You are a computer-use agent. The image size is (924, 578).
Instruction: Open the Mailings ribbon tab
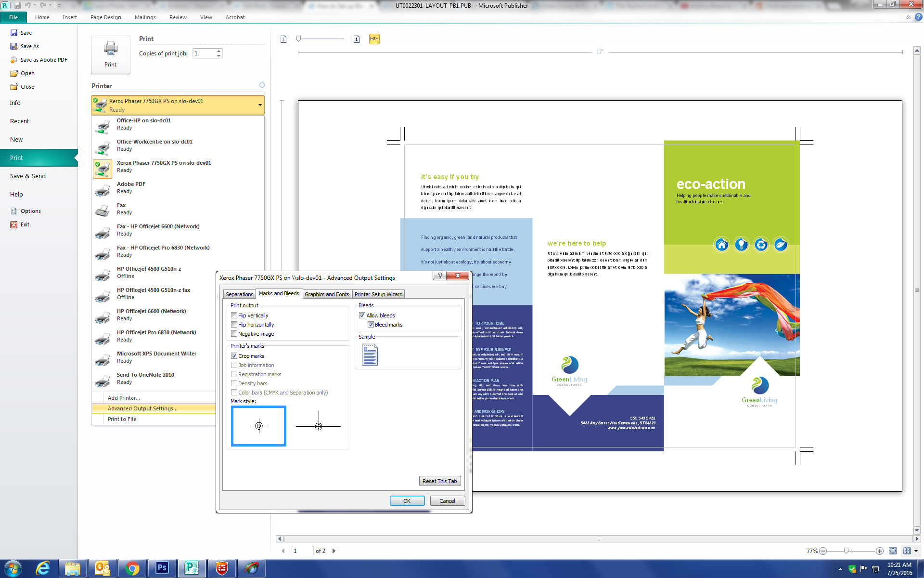point(145,17)
